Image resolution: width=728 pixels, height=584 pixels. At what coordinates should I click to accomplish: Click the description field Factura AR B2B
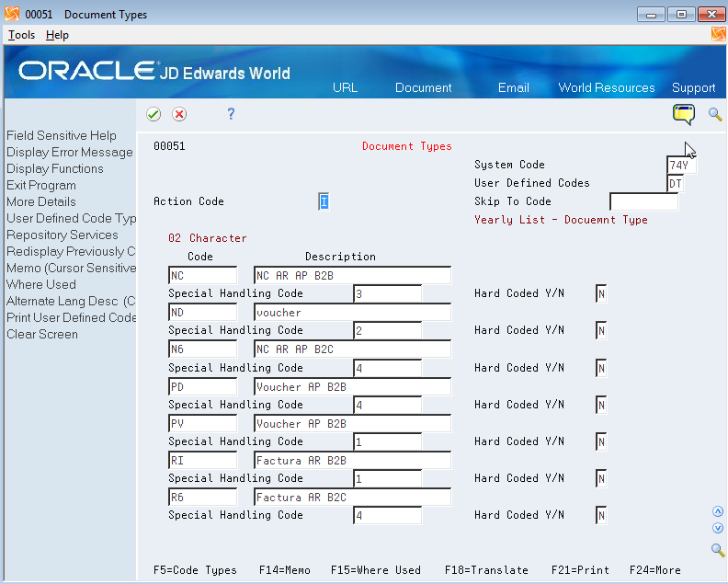point(352,461)
